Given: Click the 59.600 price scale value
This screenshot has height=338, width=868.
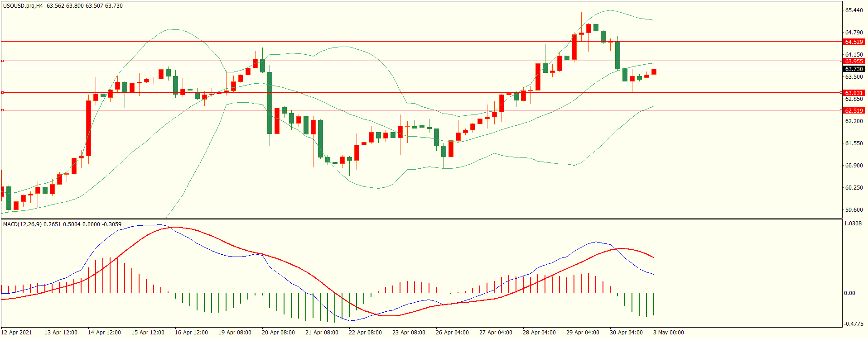Looking at the screenshot, I should pos(854,210).
